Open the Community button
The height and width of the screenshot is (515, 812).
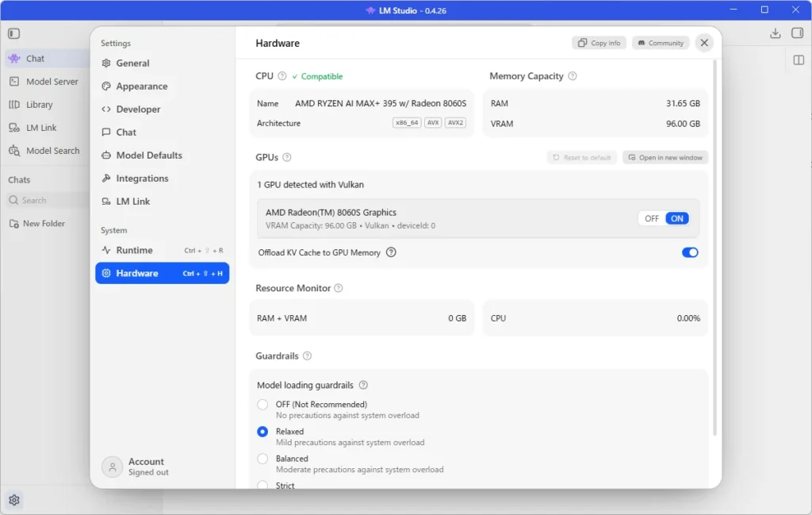pyautogui.click(x=661, y=43)
